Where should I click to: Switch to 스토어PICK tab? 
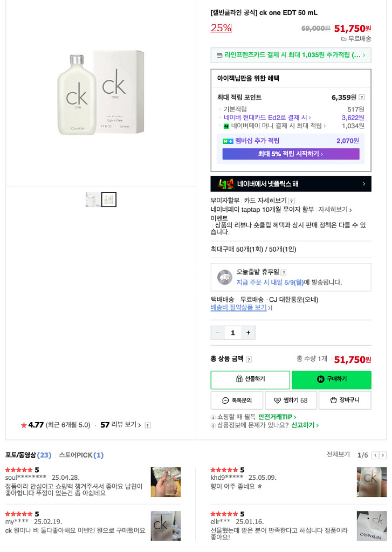[81, 455]
